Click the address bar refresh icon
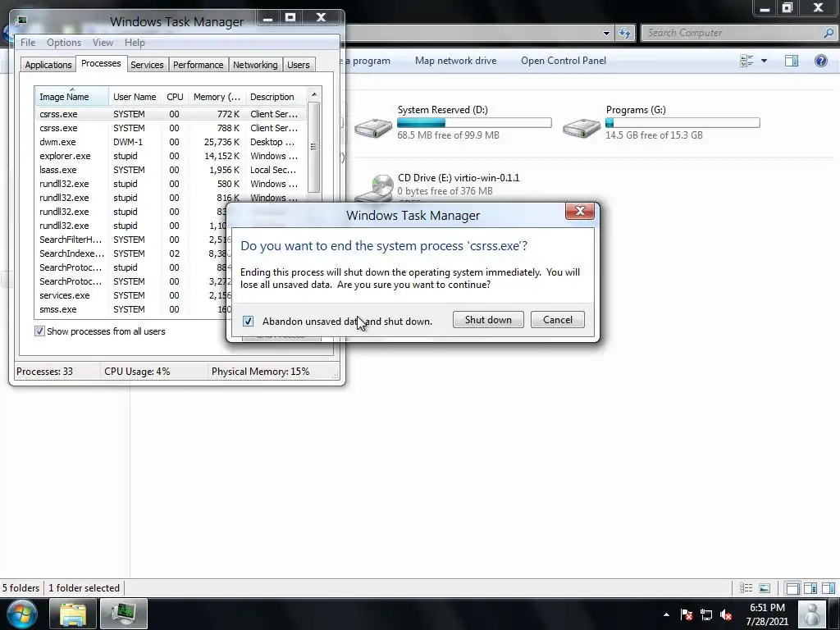This screenshot has height=630, width=840. (x=624, y=33)
